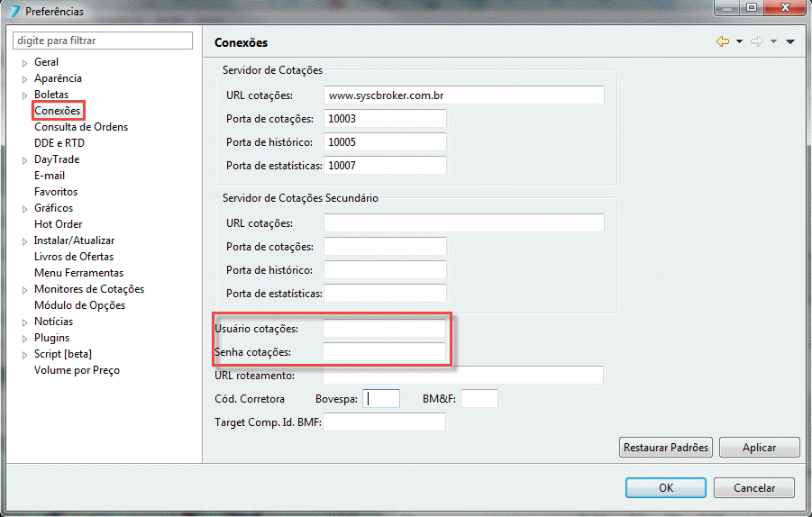Open the Hot Order preferences page
Image resolution: width=812 pixels, height=517 pixels.
(x=58, y=224)
